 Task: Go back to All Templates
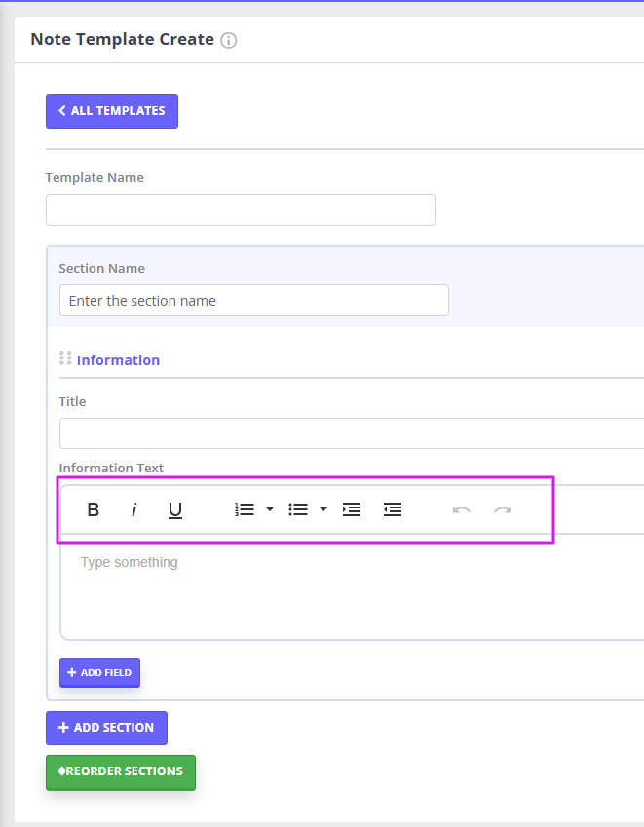pos(111,111)
